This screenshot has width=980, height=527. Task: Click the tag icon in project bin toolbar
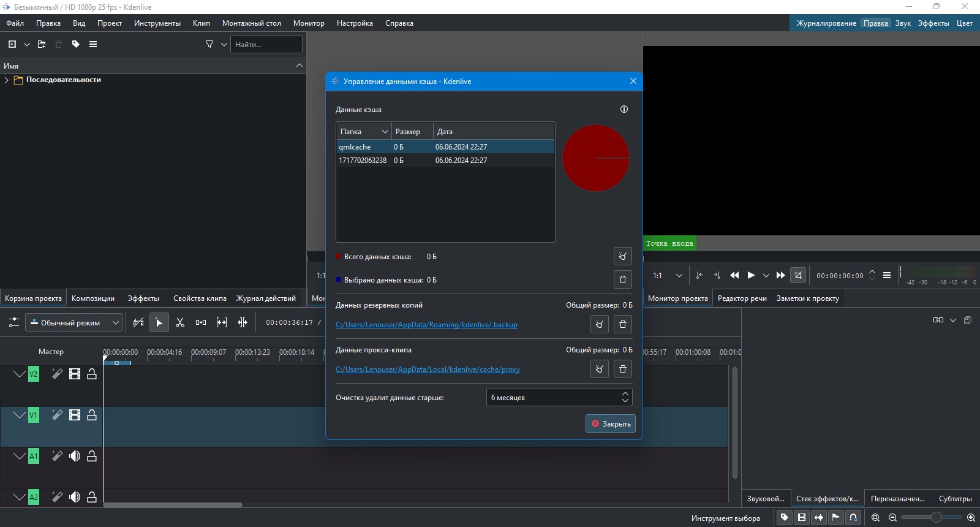click(76, 44)
